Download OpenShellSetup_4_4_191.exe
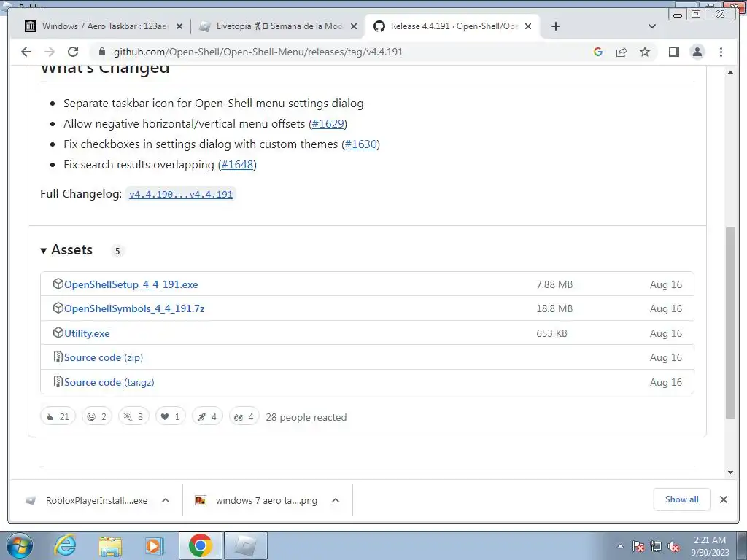 (131, 285)
